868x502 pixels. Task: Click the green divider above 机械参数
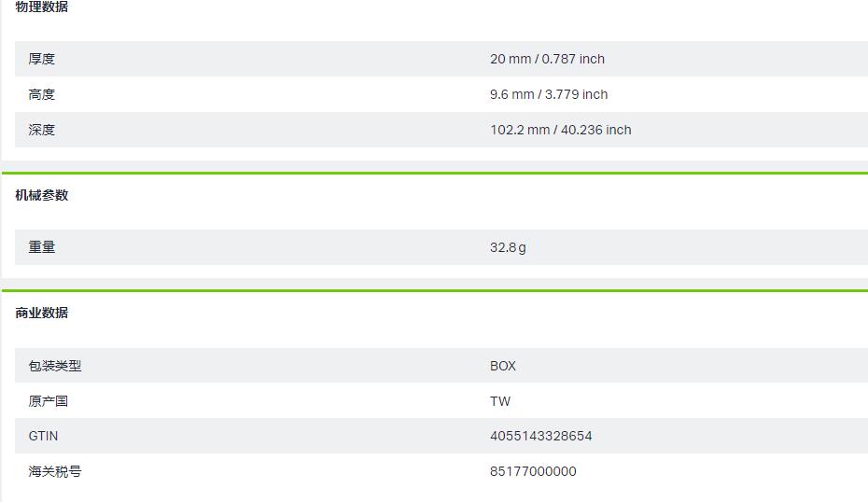tap(435, 174)
